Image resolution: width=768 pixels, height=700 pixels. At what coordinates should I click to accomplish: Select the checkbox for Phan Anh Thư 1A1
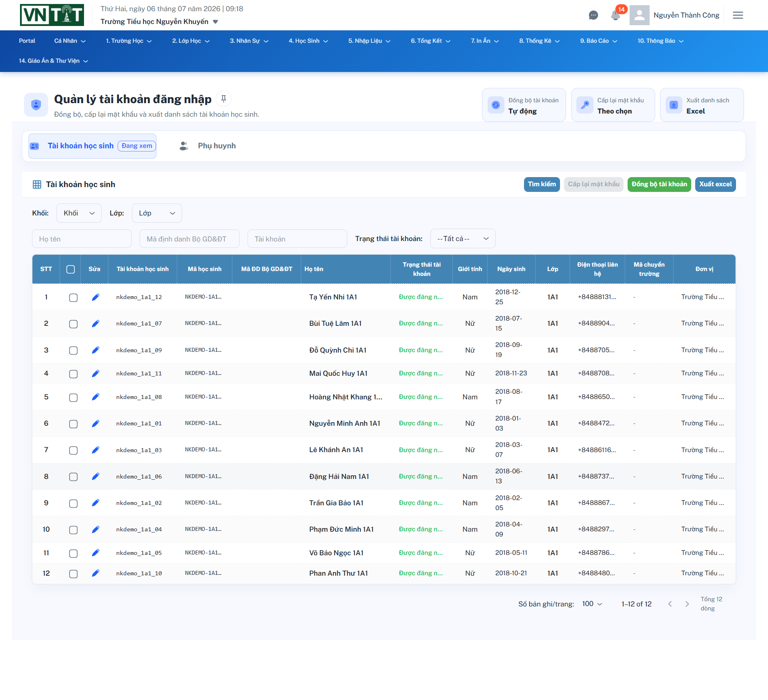[x=73, y=574]
